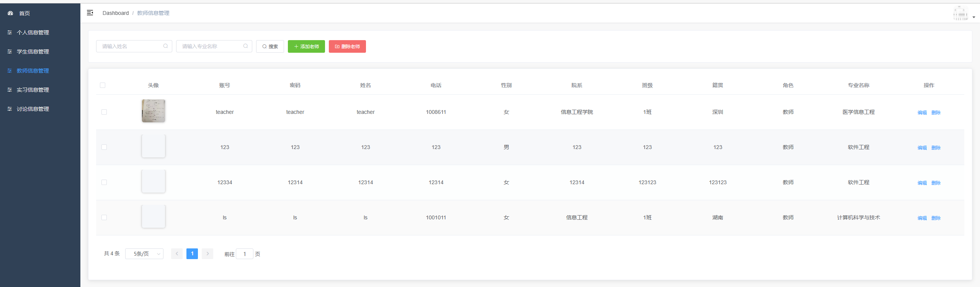Click the red 删除老师 button
Viewport: 980px width, 287px height.
pyautogui.click(x=347, y=47)
